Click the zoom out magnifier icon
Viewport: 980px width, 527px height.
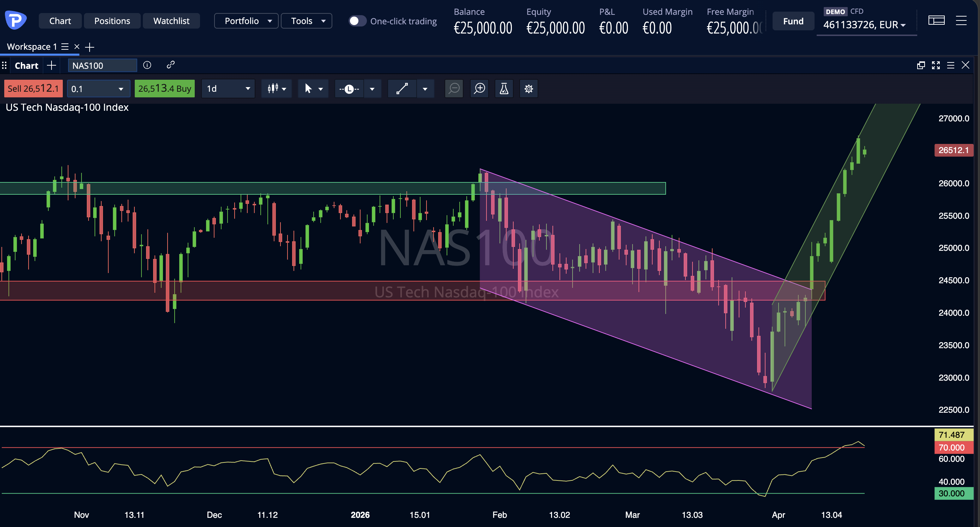(x=454, y=89)
